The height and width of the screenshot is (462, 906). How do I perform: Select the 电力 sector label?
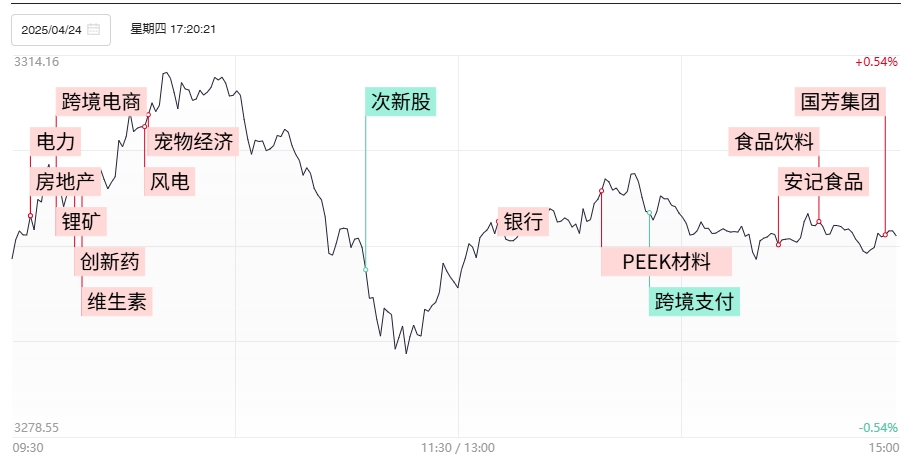pyautogui.click(x=55, y=141)
